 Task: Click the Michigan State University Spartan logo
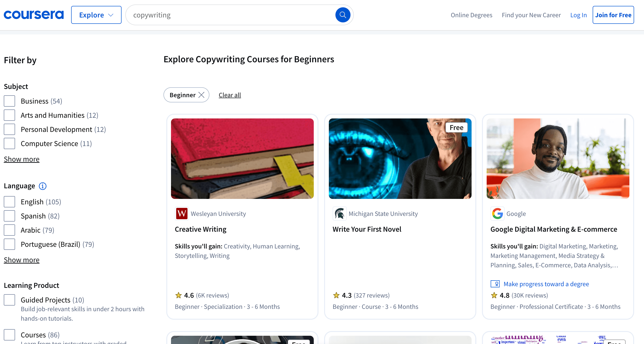[x=339, y=214]
